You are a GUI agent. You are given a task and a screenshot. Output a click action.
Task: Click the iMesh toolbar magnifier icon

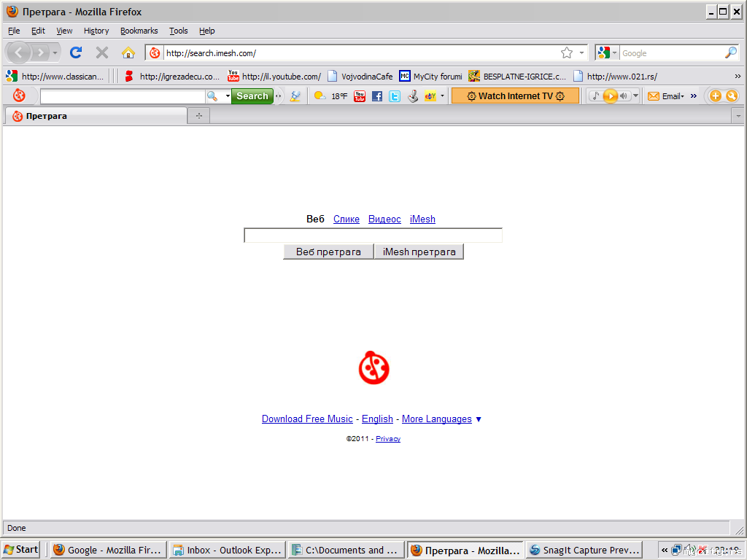coord(212,96)
